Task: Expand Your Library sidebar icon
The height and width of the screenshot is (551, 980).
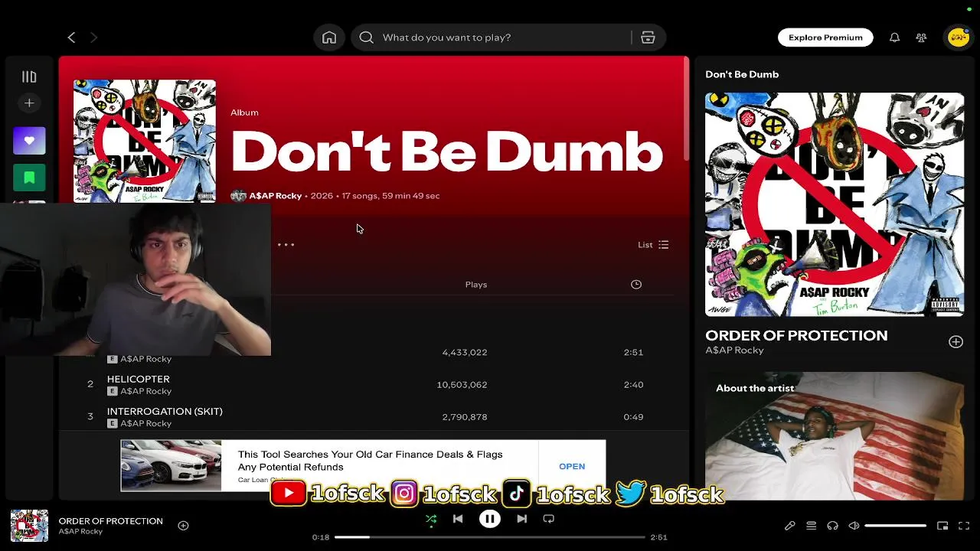Action: click(x=29, y=77)
